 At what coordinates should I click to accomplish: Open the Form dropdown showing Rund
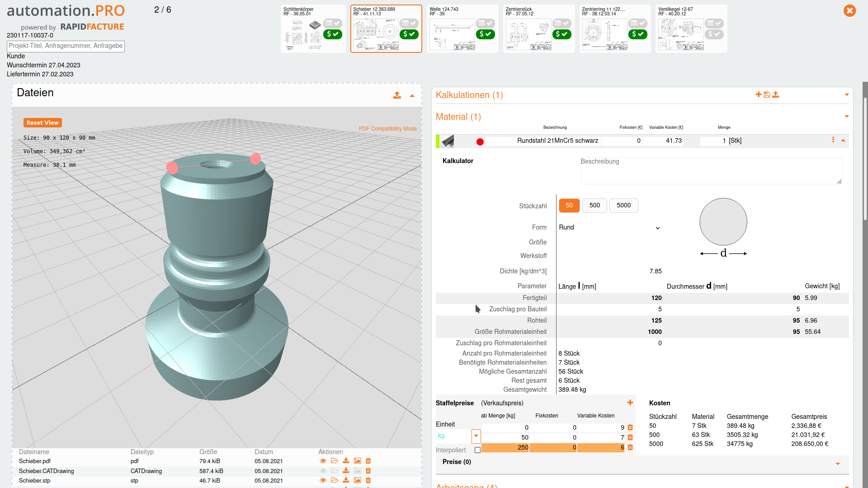coord(609,228)
